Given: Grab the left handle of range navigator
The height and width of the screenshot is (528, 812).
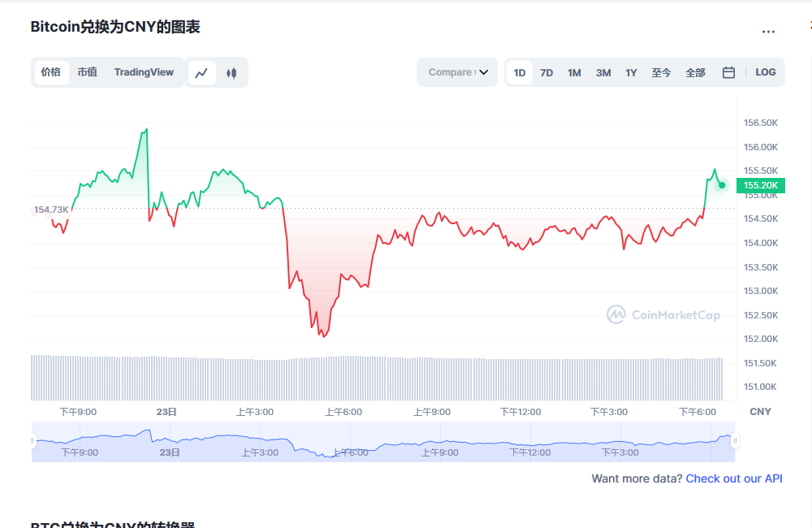Looking at the screenshot, I should (x=32, y=441).
